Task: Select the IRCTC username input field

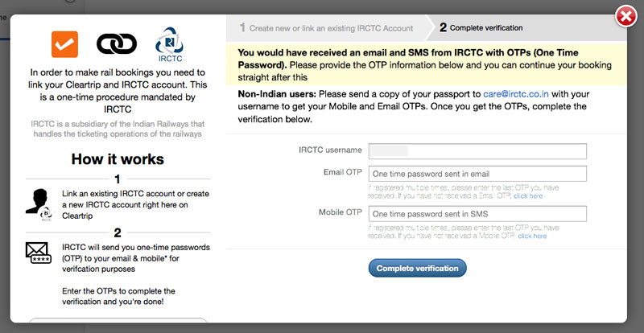Action: pyautogui.click(x=477, y=151)
